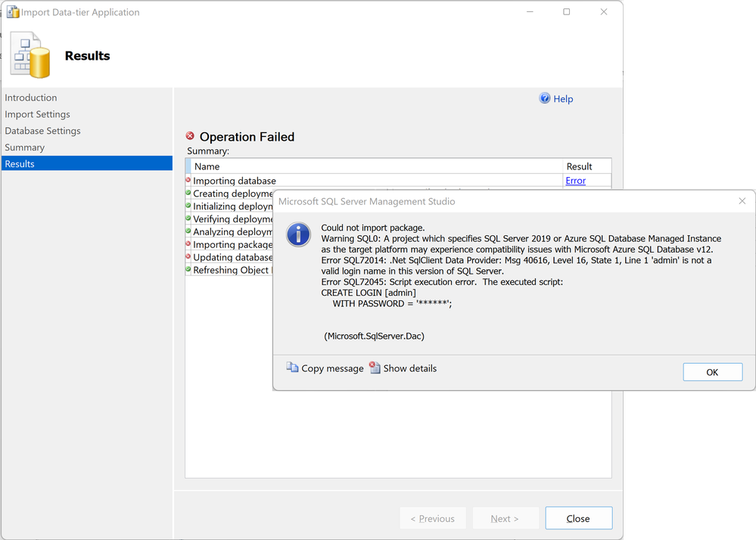
Task: Open the Help link
Action: tap(563, 99)
